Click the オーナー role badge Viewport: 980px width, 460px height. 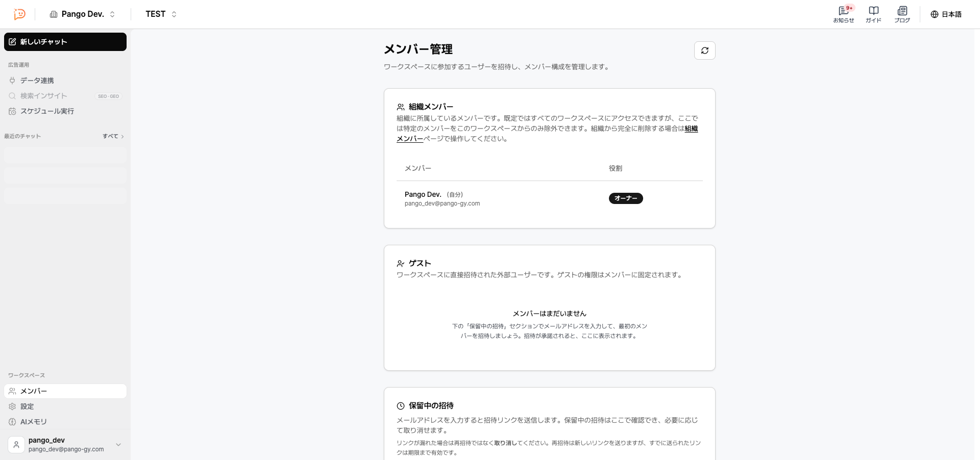coord(626,198)
